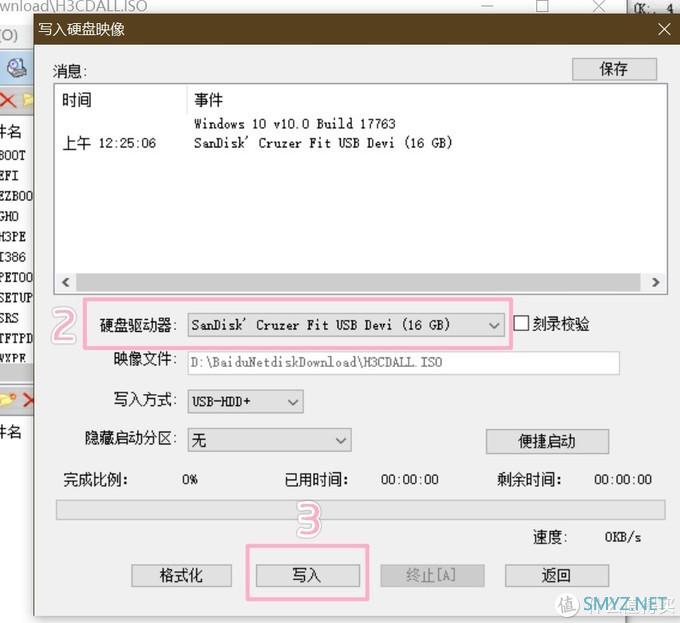Viewport: 680px width, 623px height.
Task: Click the red X icon in lower toolbar
Action: pos(29,400)
